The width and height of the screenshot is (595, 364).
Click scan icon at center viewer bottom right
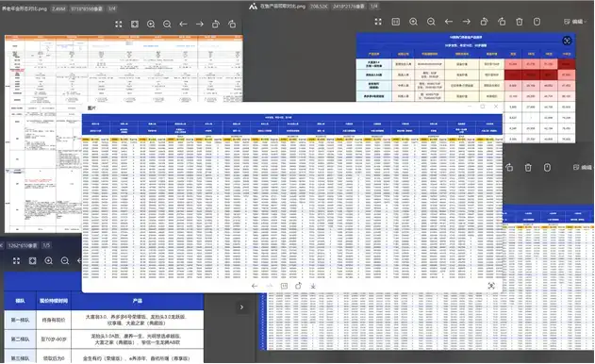point(491,286)
